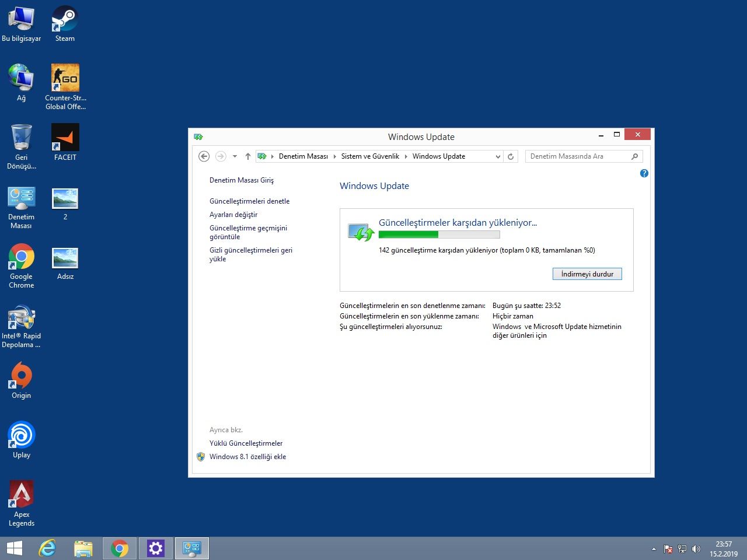Go back in Windows Update window
This screenshot has width=747, height=560.
[204, 156]
